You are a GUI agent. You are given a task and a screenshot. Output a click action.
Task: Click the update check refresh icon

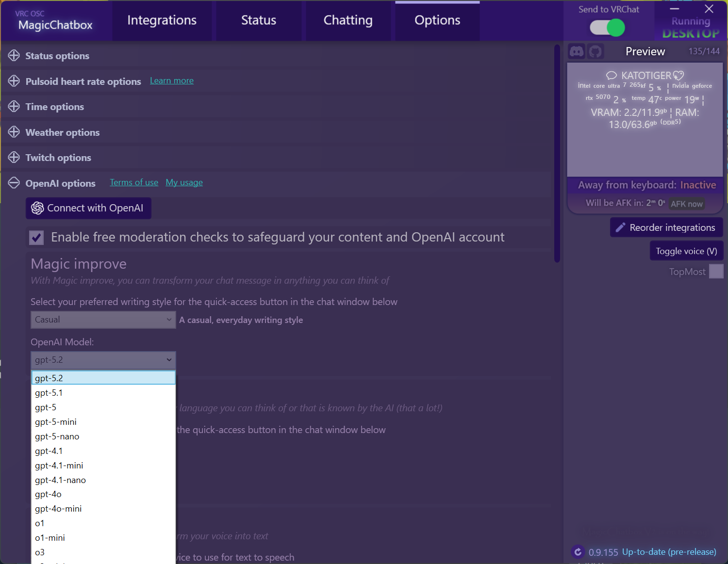(578, 552)
